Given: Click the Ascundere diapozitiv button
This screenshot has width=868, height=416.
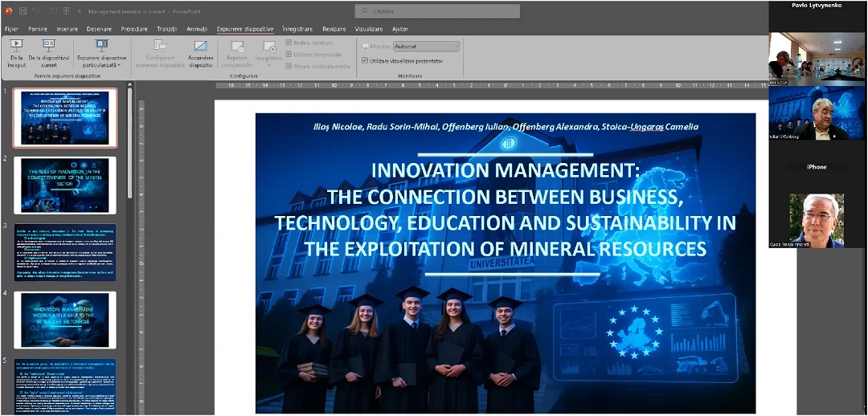Looking at the screenshot, I should pyautogui.click(x=200, y=54).
